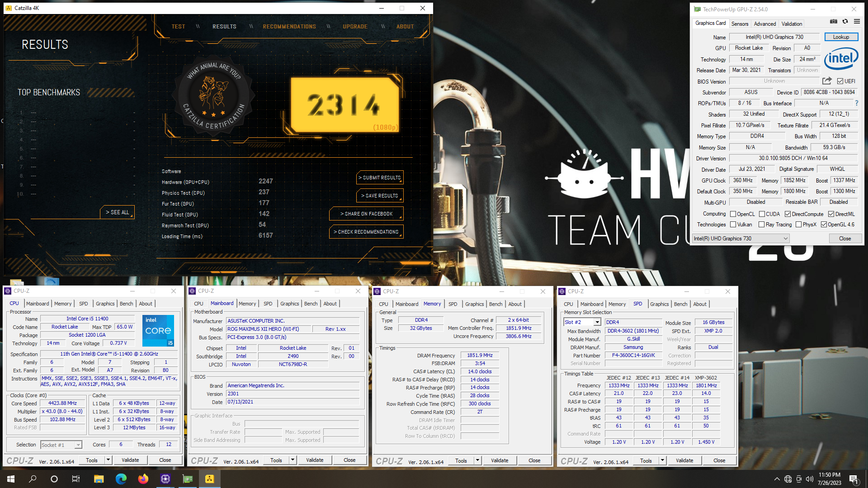Show hidden tray icons chevron

(777, 479)
